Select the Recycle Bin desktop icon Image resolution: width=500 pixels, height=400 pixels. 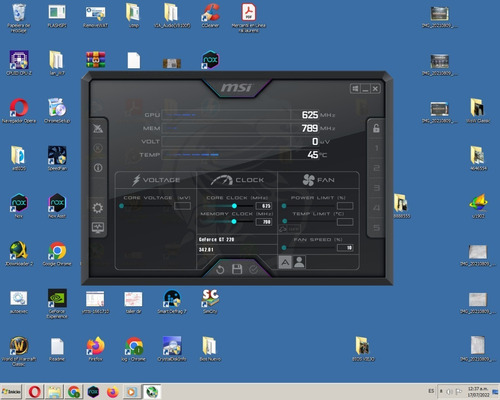coord(19,18)
